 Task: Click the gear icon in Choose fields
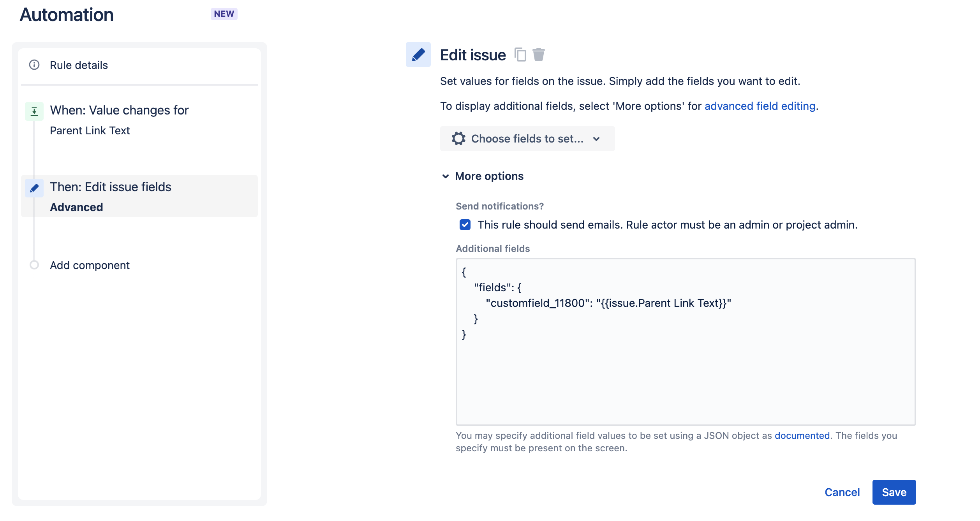coord(458,139)
